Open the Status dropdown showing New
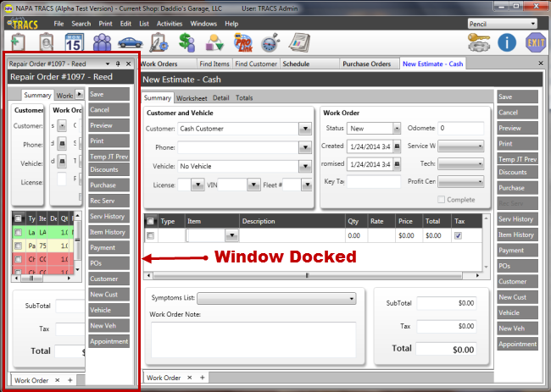The image size is (551, 392). 397,129
